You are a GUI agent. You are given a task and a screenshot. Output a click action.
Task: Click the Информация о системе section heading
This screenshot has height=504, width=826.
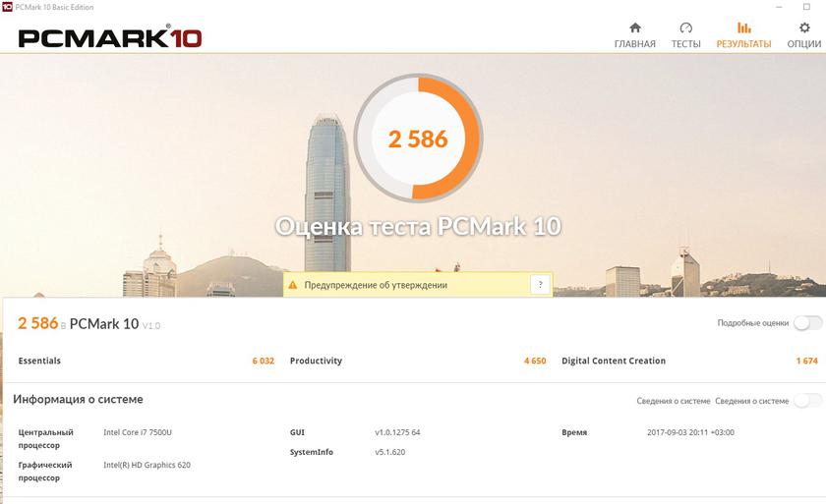78,400
